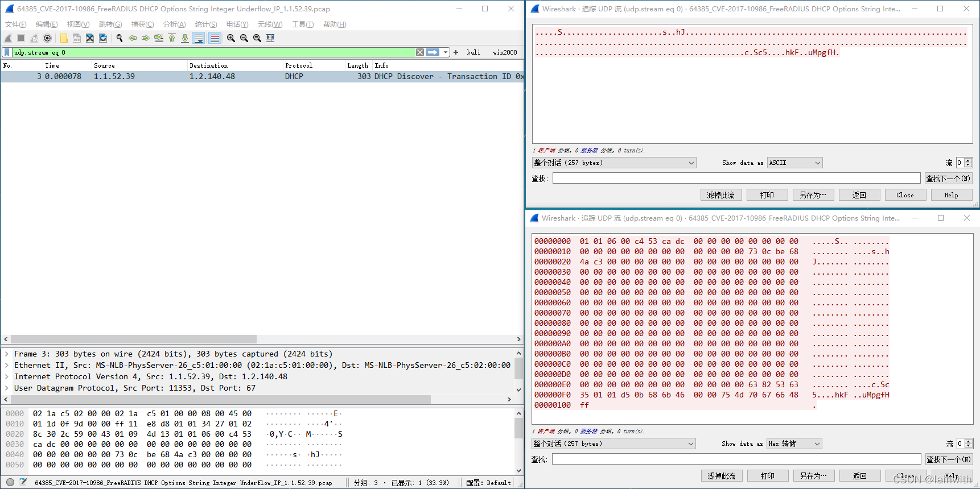Click the display filter input field
The image size is (980, 489).
pyautogui.click(x=214, y=52)
